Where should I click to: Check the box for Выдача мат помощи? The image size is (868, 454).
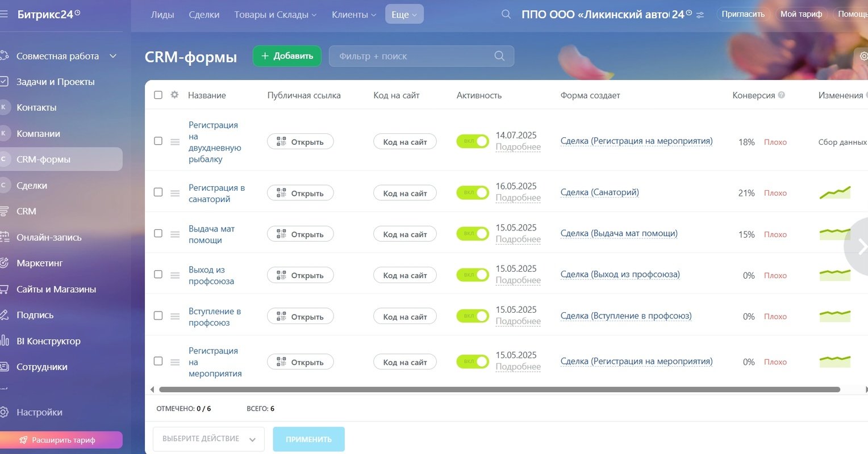pos(158,233)
